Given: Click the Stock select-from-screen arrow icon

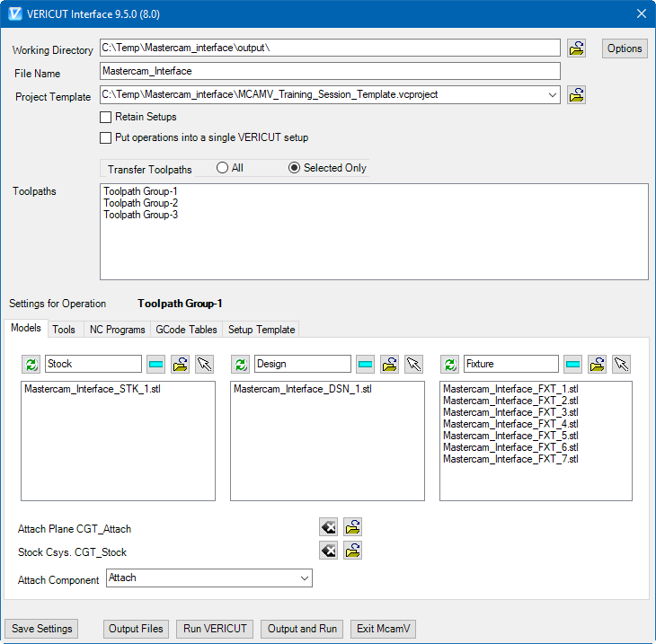Looking at the screenshot, I should point(205,365).
